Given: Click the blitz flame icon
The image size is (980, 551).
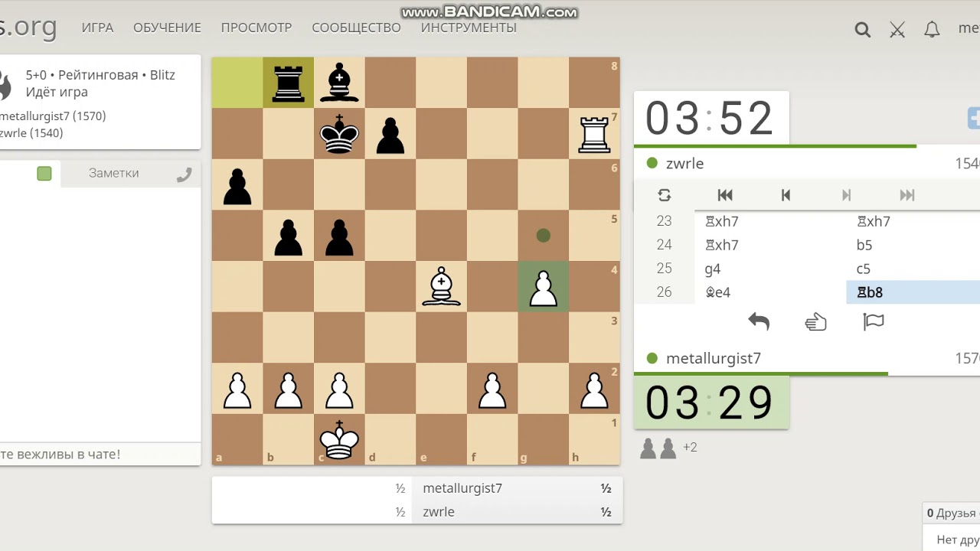Looking at the screenshot, I should (4, 84).
